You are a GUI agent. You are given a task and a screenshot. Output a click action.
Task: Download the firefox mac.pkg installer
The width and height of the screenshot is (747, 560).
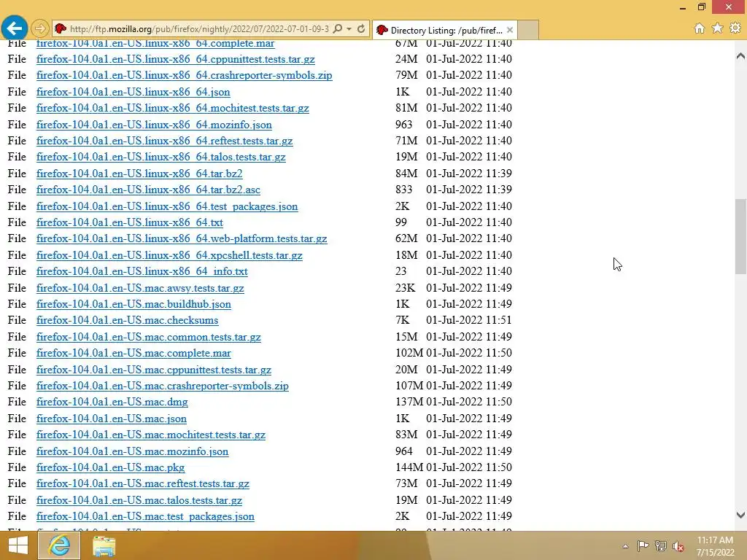click(111, 467)
